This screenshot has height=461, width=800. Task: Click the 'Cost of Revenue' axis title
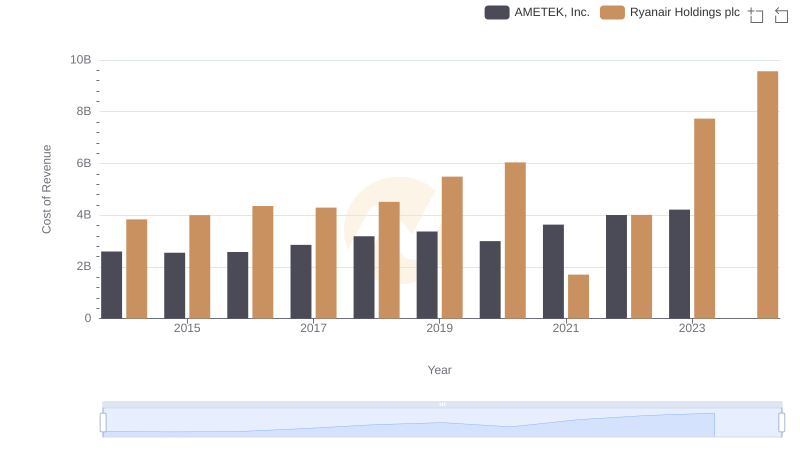tap(46, 189)
